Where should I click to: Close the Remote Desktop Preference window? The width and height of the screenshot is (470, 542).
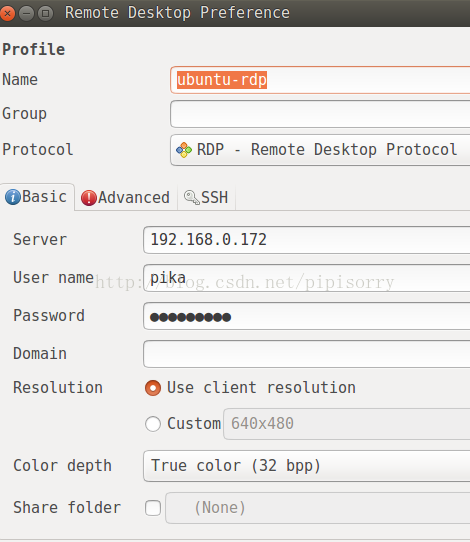tap(7, 13)
